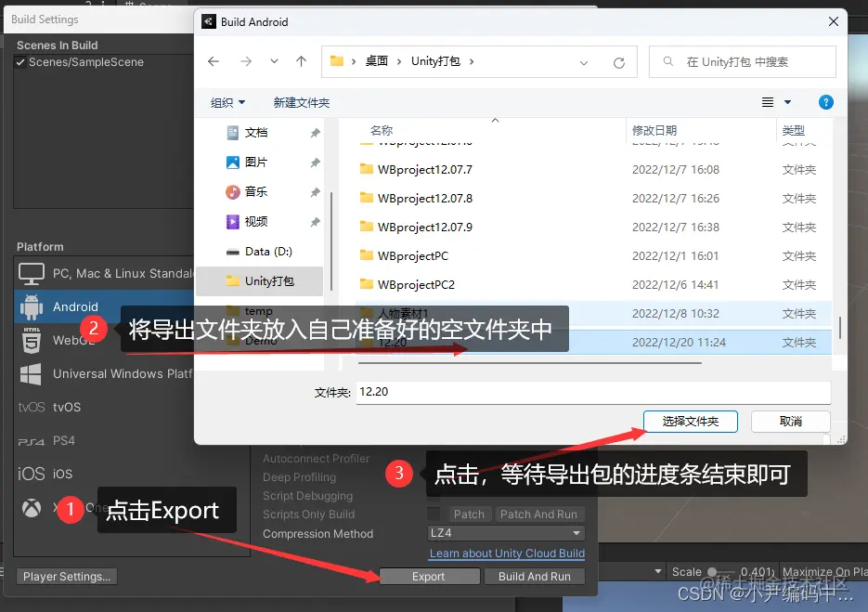Click the folder icon in the address bar

(x=337, y=61)
